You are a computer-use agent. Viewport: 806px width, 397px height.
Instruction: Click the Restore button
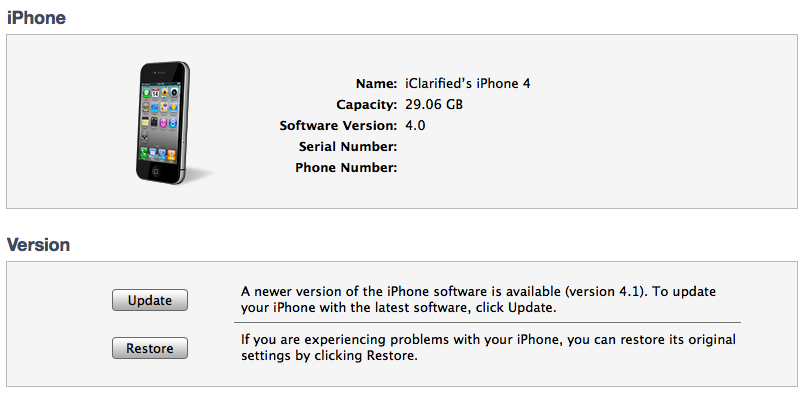[150, 348]
